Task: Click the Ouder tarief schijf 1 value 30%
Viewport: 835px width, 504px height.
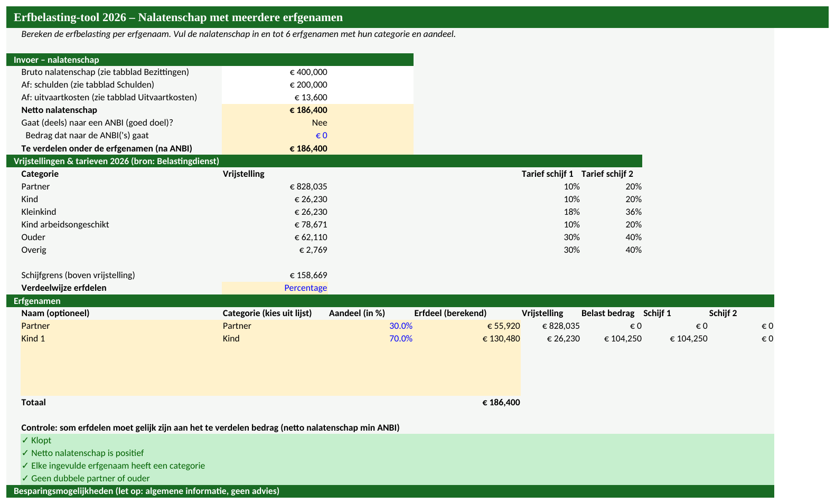Action: coord(571,237)
